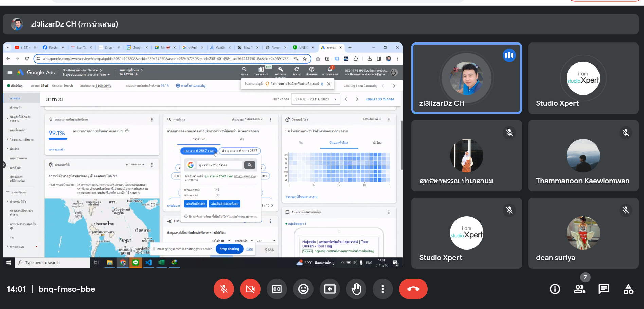Expand the campaign account selector dropdown

pyautogui.click(x=108, y=75)
